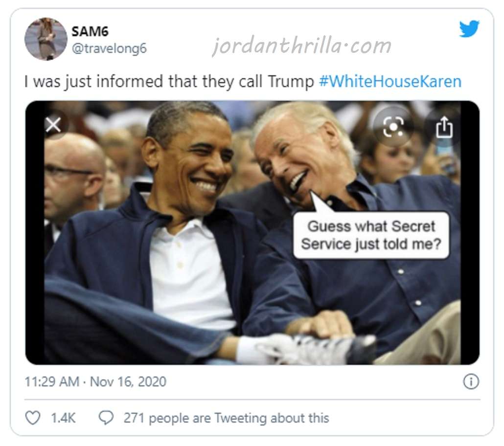Image resolution: width=504 pixels, height=446 pixels.
Task: Click the left black bar of the image
Action: coord(35,233)
